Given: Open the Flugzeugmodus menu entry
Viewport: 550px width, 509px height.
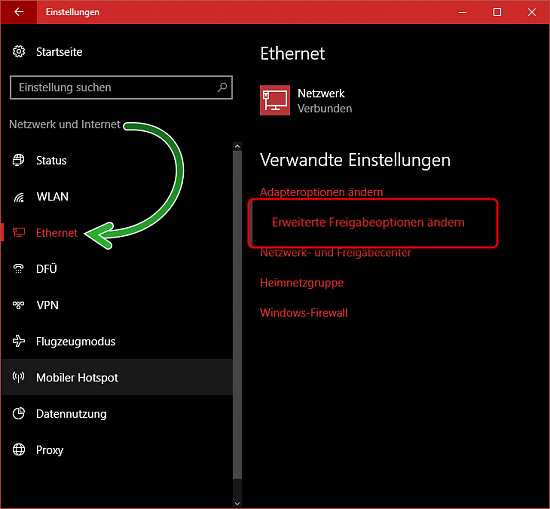Looking at the screenshot, I should 118,341.
